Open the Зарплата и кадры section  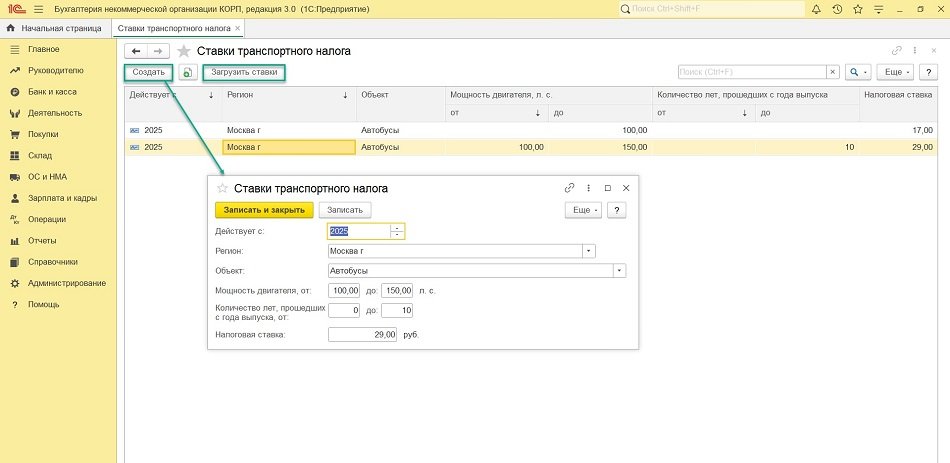click(x=62, y=198)
